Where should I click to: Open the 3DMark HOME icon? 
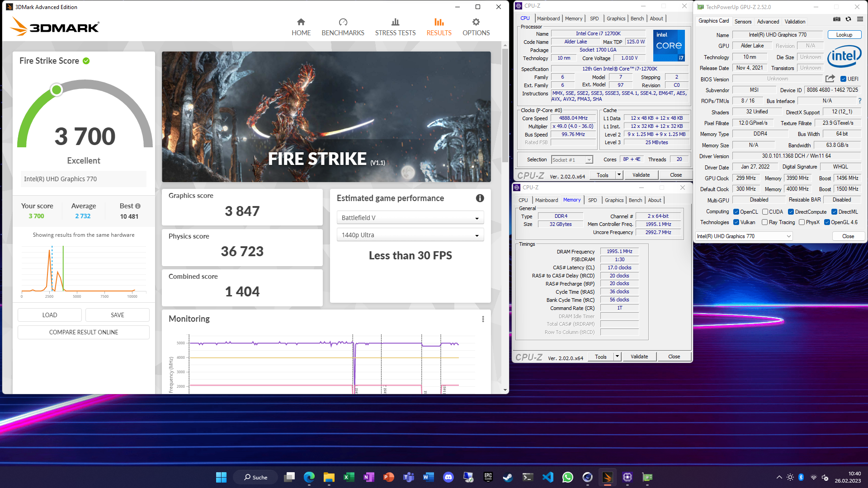[301, 22]
